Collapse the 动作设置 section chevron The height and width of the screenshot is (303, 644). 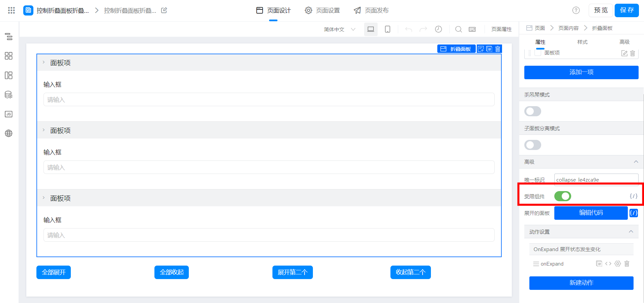click(x=631, y=232)
